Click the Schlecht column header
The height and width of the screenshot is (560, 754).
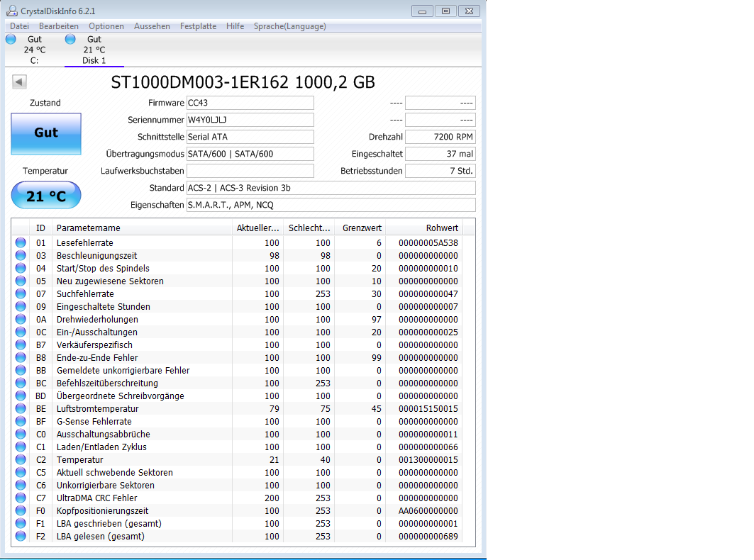309,228
